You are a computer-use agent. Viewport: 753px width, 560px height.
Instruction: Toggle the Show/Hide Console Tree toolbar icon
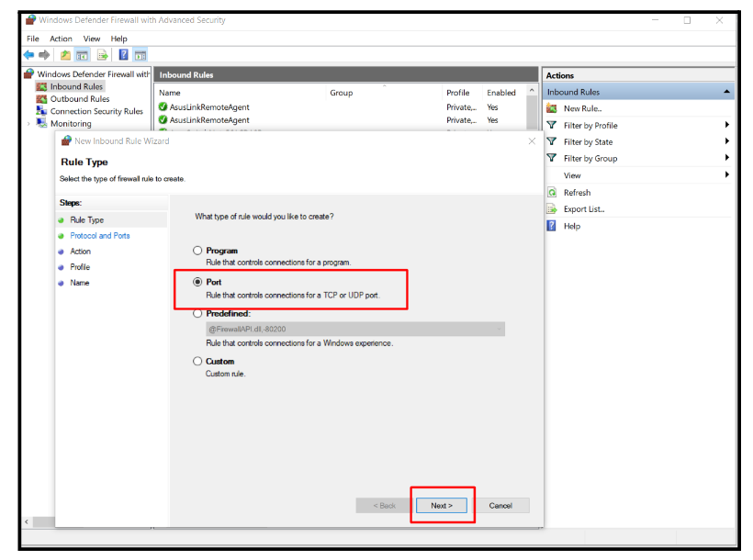[82, 55]
